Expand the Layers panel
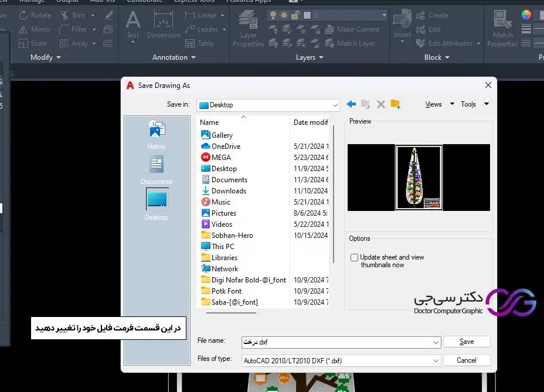The height and width of the screenshot is (392, 544). 310,57
